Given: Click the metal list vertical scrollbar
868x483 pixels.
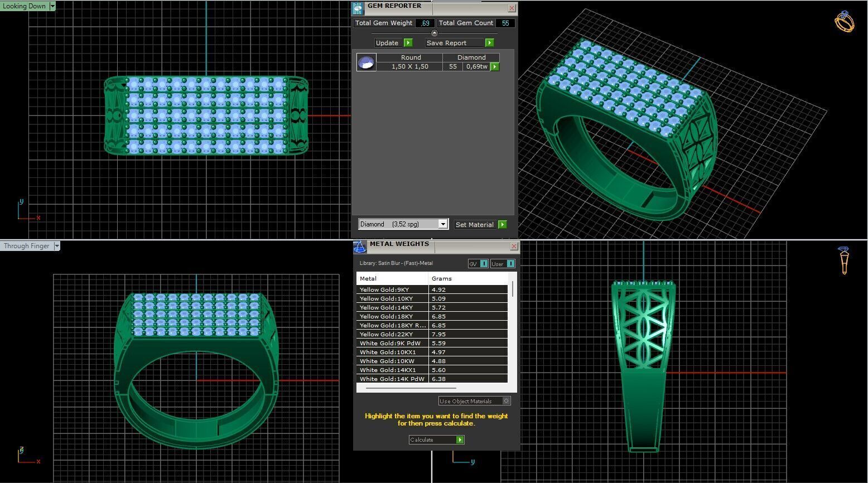Looking at the screenshot, I should click(x=512, y=290).
